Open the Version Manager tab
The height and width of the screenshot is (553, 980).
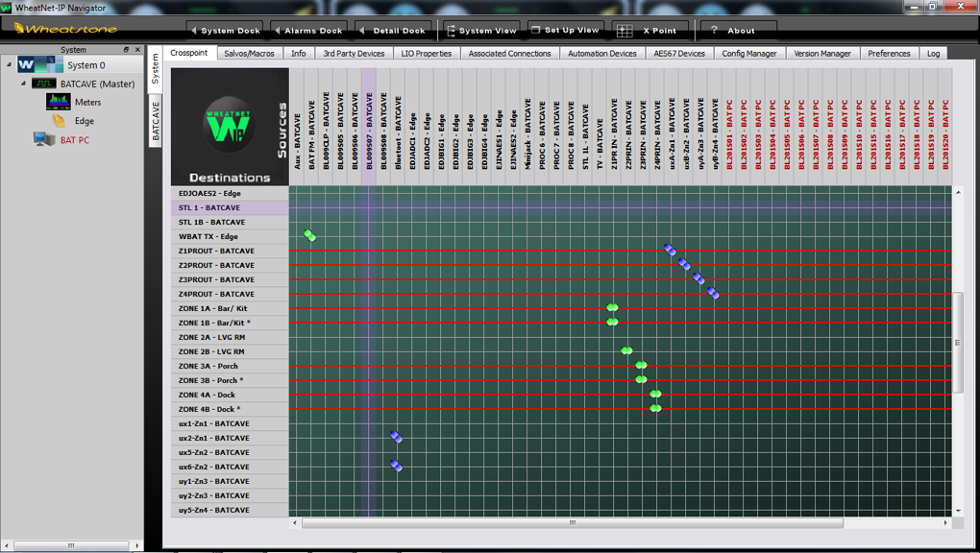tap(821, 53)
